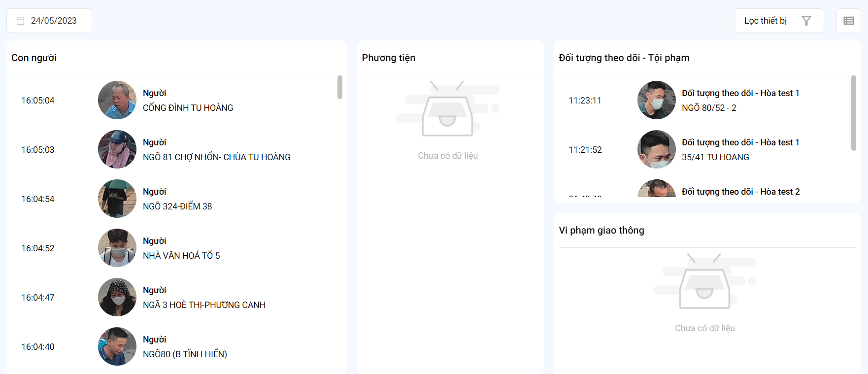Screen dimensions: 868x374
Task: Open tracked subject thumbnail at 11:21:52
Action: click(657, 149)
